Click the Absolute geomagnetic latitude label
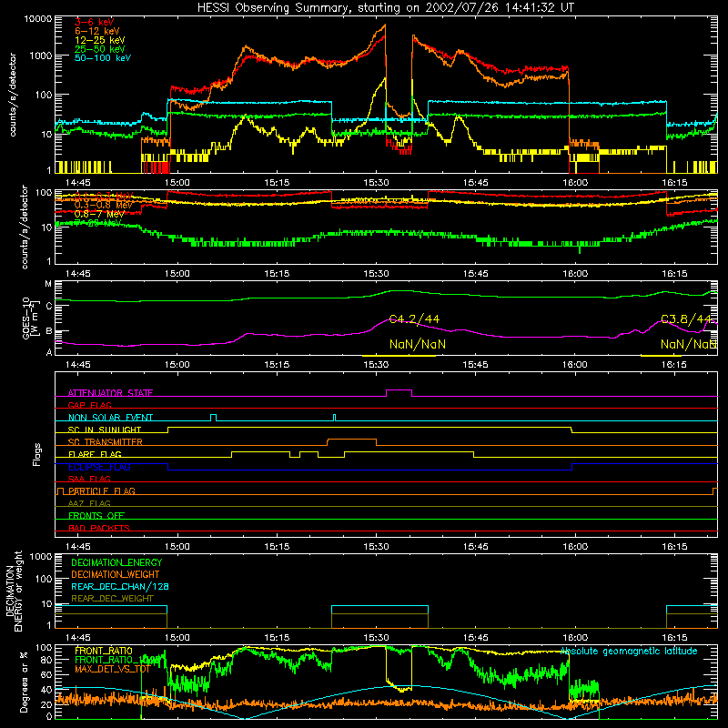The height and width of the screenshot is (728, 728). click(629, 652)
